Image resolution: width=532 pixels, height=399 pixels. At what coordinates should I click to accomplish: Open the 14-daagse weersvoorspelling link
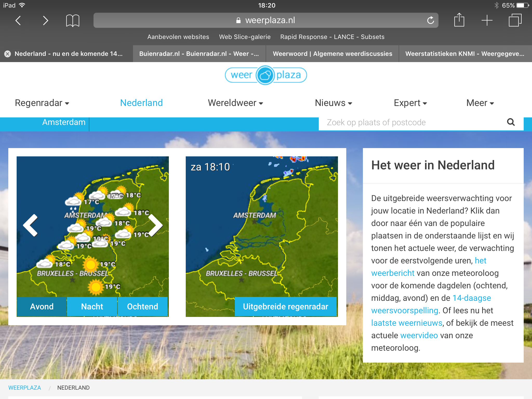coord(431,304)
